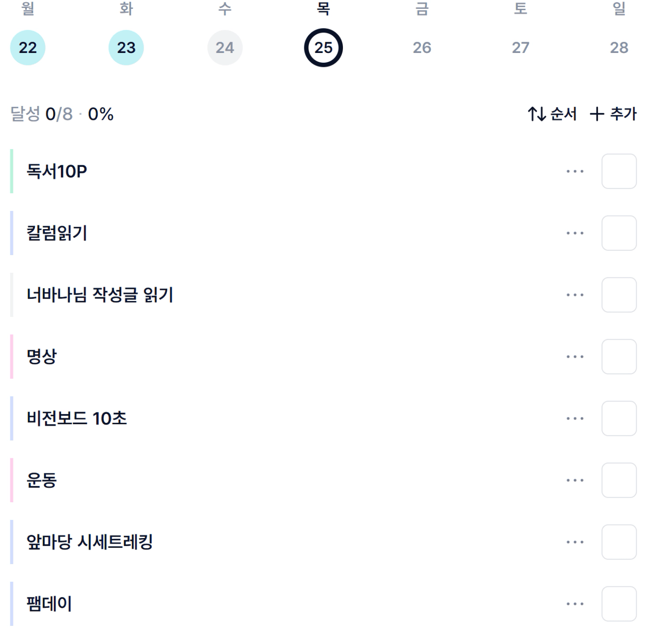Open more options for 비전보드 10초
Image resolution: width=651 pixels, height=644 pixels.
click(x=575, y=419)
